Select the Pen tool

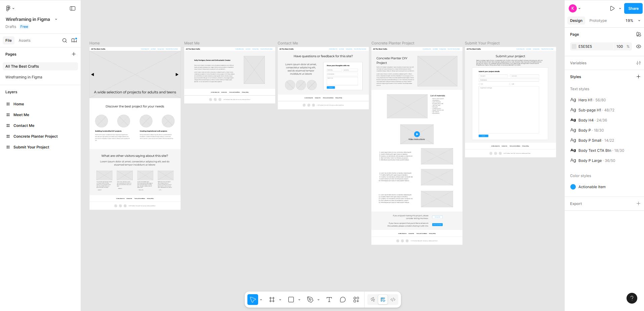tap(310, 300)
